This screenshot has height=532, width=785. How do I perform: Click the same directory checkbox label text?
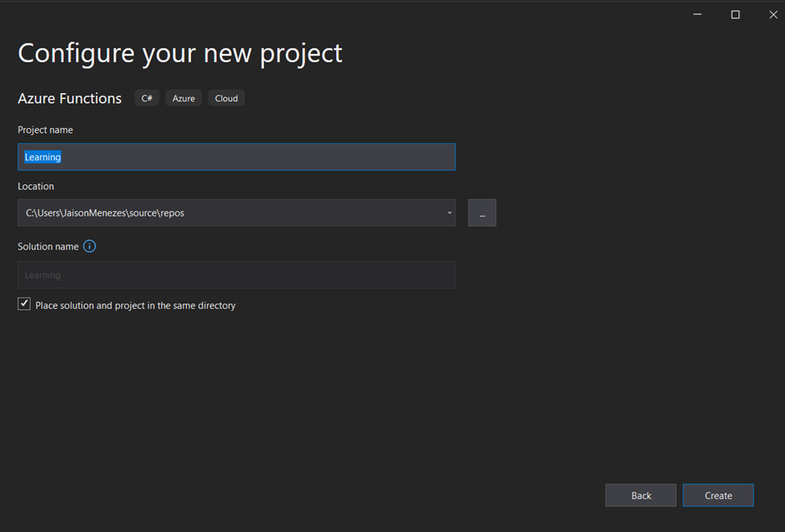coord(135,305)
